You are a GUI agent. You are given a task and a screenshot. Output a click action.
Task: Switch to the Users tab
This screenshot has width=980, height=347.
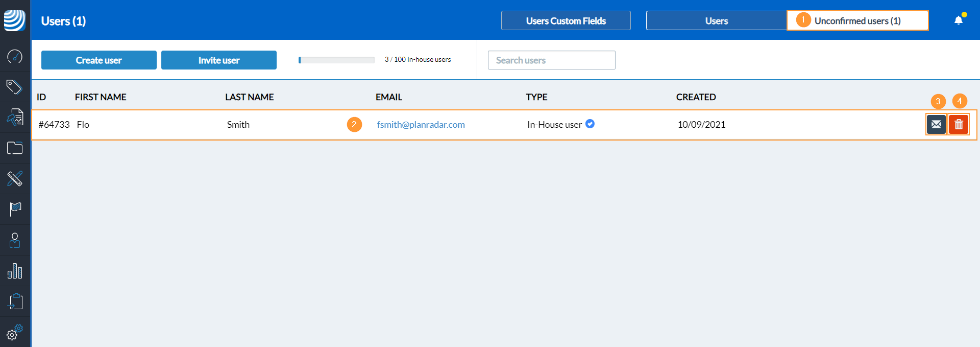(716, 21)
